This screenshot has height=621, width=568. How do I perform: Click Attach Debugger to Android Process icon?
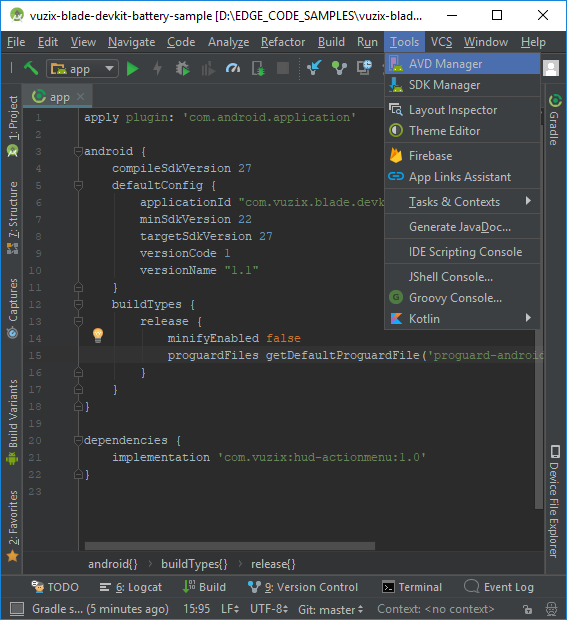tap(258, 69)
